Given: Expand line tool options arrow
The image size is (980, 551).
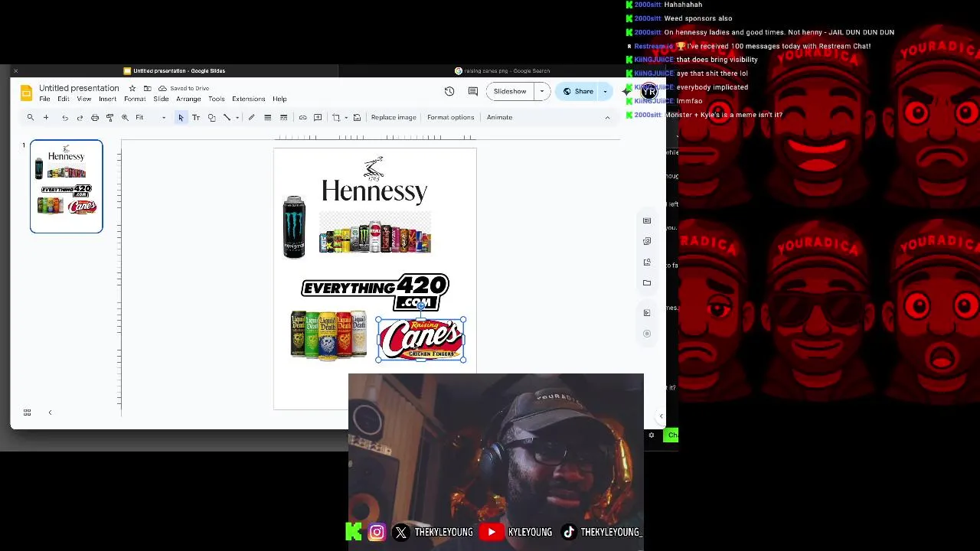Looking at the screenshot, I should (237, 117).
